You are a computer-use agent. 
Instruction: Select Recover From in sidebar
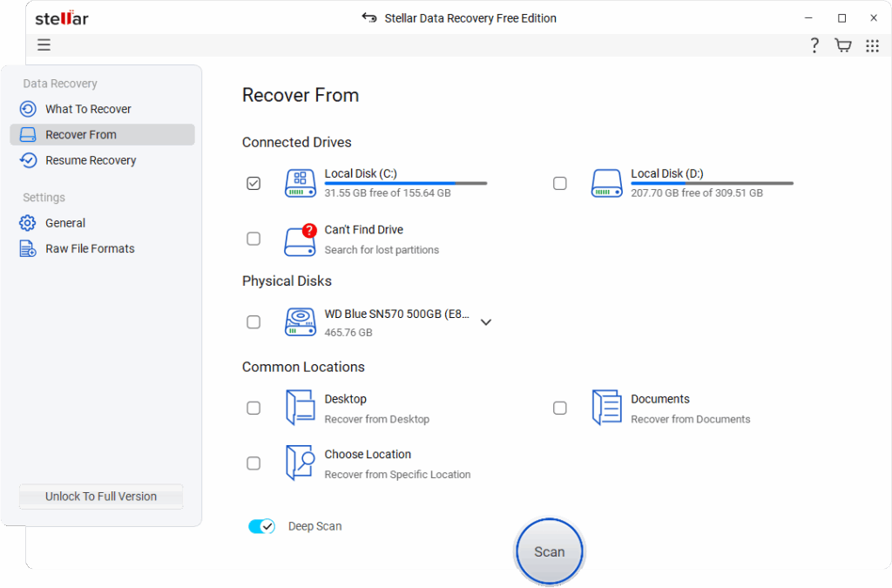click(103, 135)
